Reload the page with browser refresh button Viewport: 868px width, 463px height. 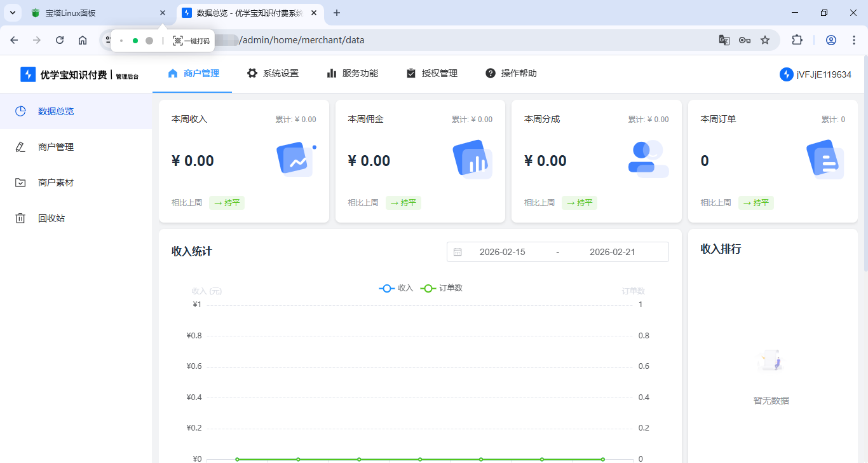point(60,40)
